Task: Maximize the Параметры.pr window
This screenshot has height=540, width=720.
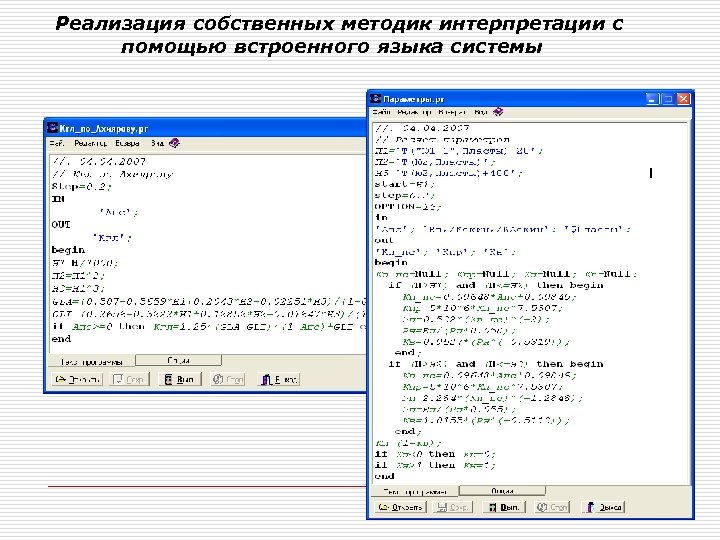Action: (668, 99)
